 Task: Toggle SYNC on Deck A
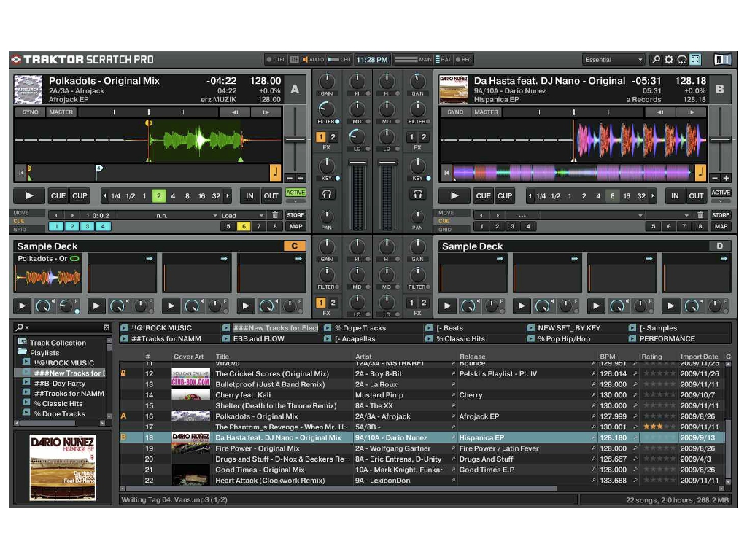30,112
